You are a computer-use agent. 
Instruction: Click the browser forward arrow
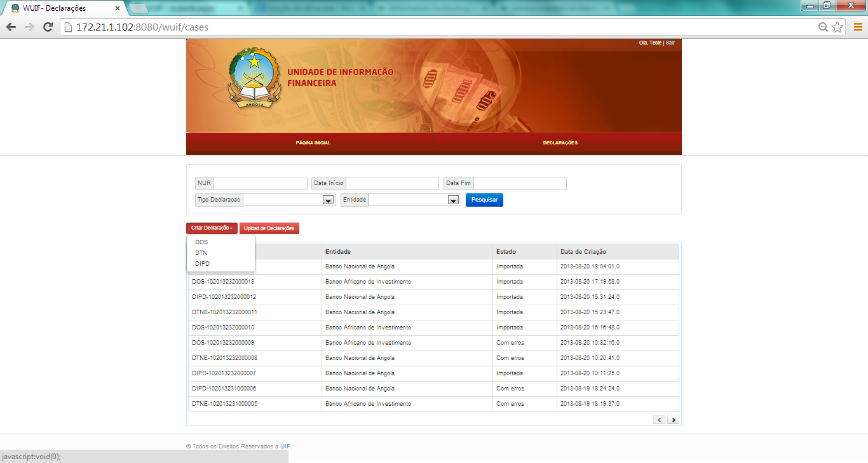point(29,27)
